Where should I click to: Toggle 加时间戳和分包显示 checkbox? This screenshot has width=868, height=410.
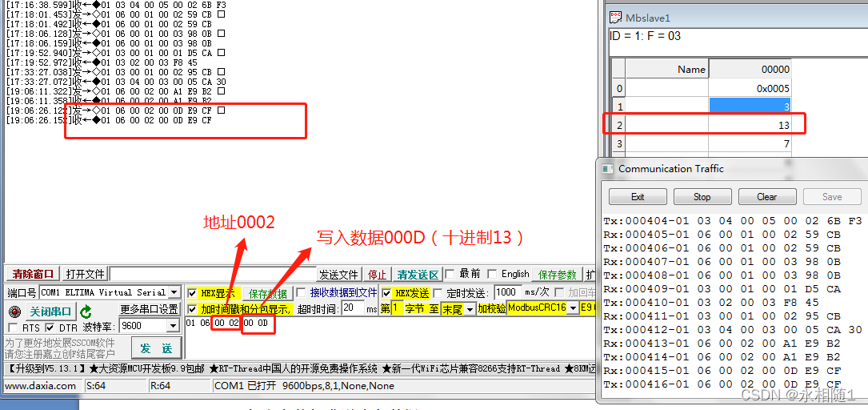192,308
